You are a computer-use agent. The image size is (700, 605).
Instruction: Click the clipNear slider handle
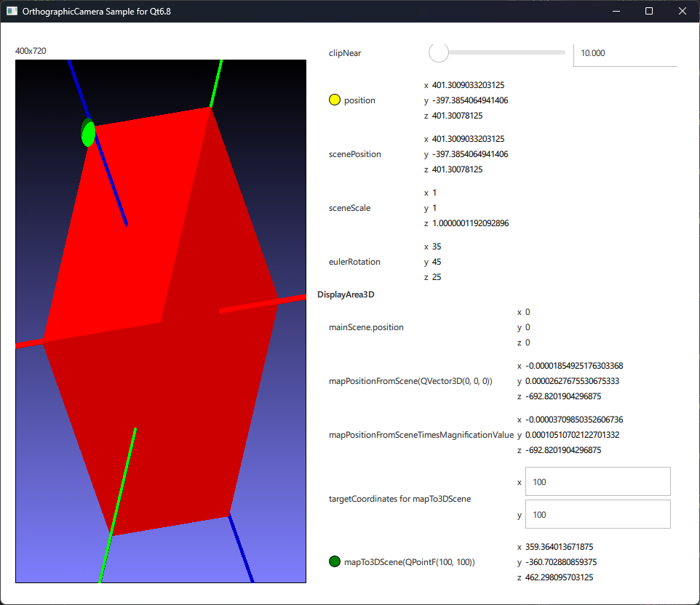tap(438, 52)
